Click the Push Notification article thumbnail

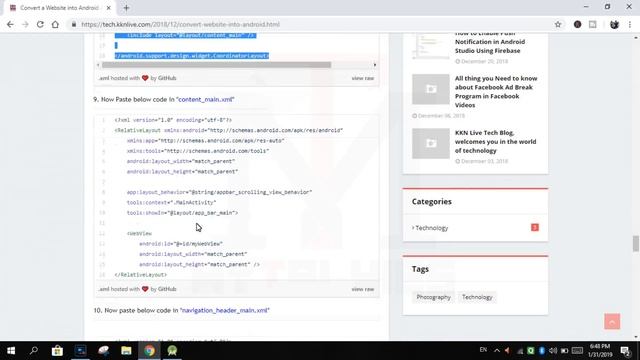[431, 46]
